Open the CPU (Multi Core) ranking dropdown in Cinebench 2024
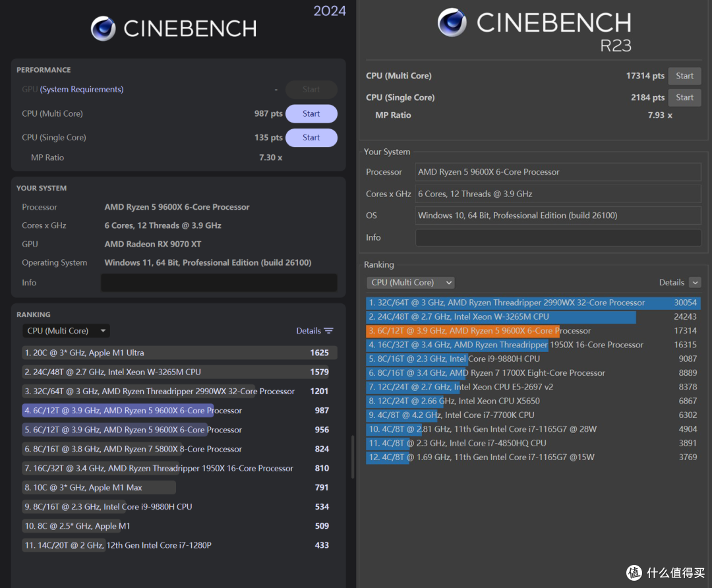 pos(67,330)
